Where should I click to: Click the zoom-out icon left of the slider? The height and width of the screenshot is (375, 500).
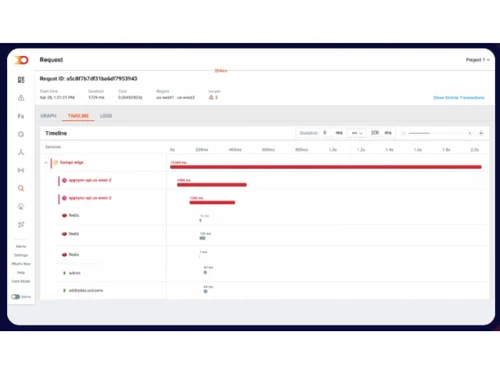[403, 133]
